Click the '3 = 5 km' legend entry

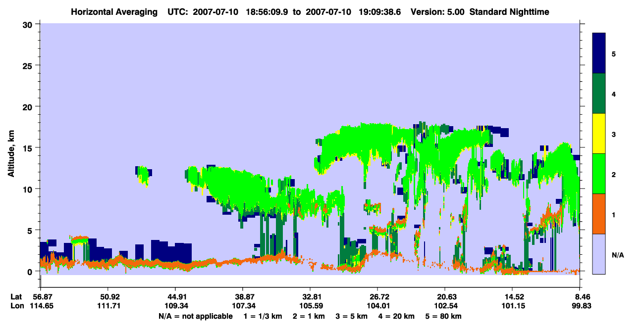coord(352,316)
